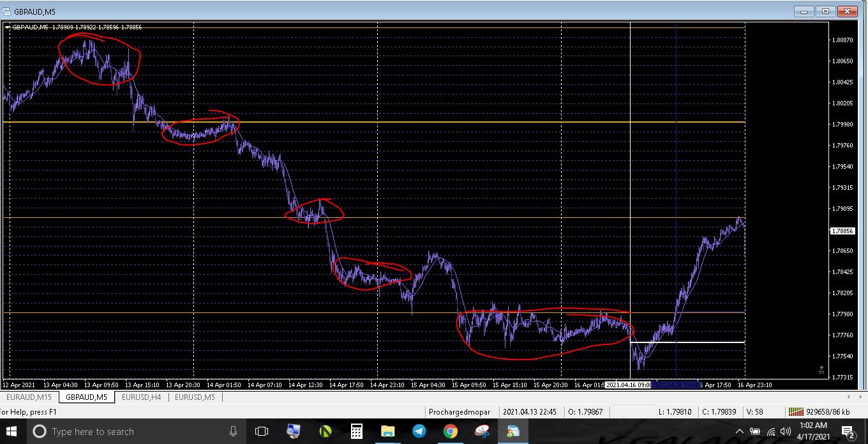Click the expert advisor icon at chart corner
Image resolution: width=868 pixels, height=444 pixels.
pos(821,369)
